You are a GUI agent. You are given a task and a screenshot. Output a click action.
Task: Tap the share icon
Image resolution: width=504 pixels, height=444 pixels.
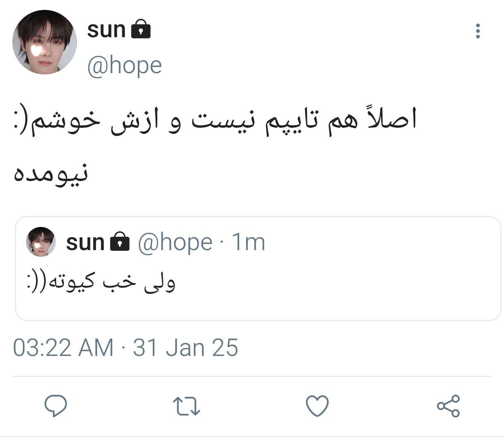pyautogui.click(x=448, y=406)
